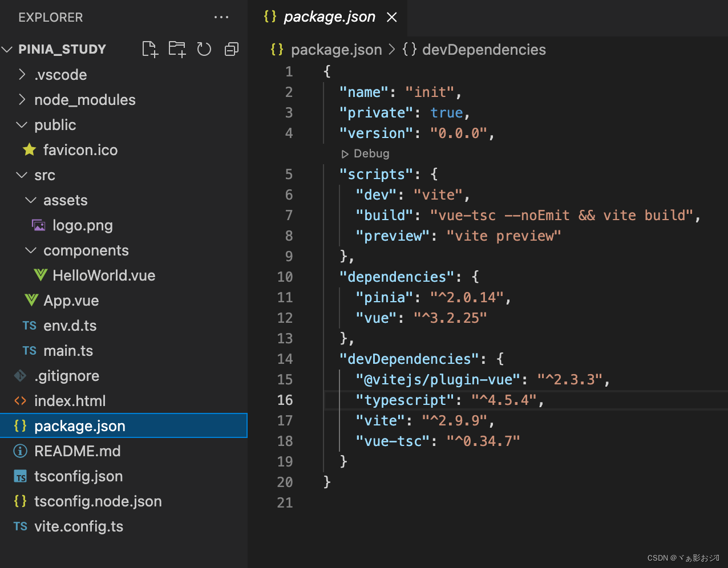
Task: Click the "vue-tsc --noEmit && vite build" value
Action: pyautogui.click(x=562, y=215)
